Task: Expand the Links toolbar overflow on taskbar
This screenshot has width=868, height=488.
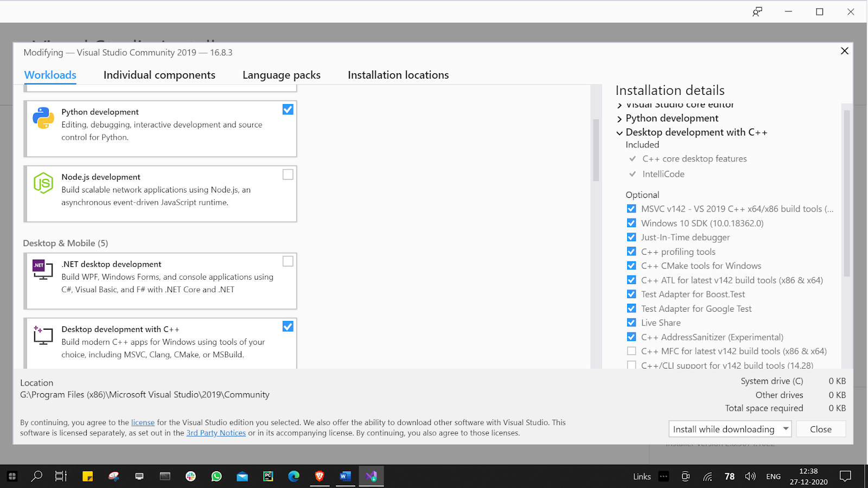Action: click(663, 476)
